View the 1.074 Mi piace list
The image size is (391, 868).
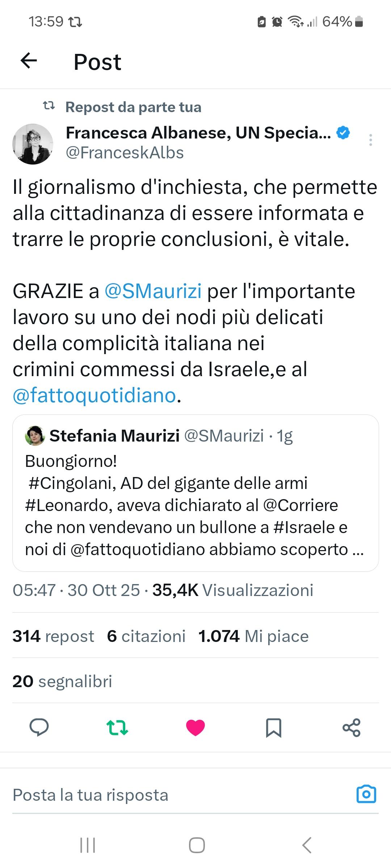point(253,636)
